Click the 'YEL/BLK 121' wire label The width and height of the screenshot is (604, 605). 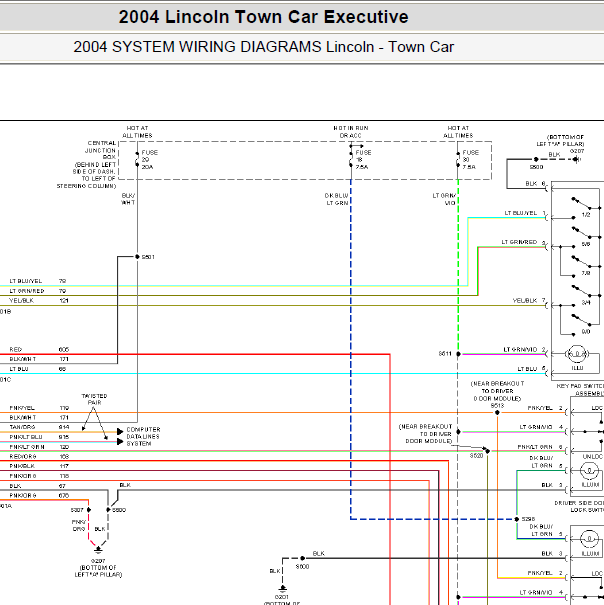tap(39, 301)
